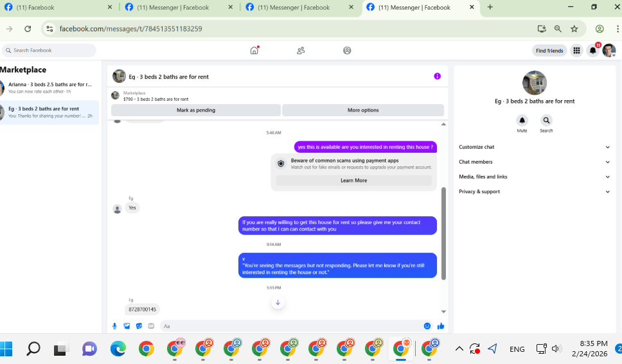Screen dimensions: 622x364
Task: Open Arianna 3 beds 2.5 baths conversation
Action: coord(49,88)
